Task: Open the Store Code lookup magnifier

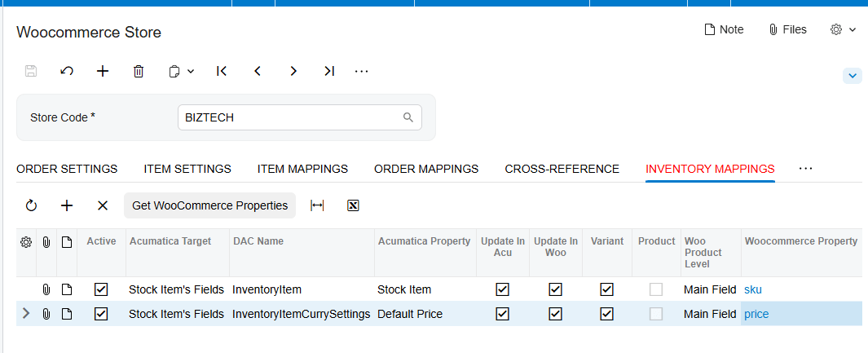Action: [x=408, y=117]
